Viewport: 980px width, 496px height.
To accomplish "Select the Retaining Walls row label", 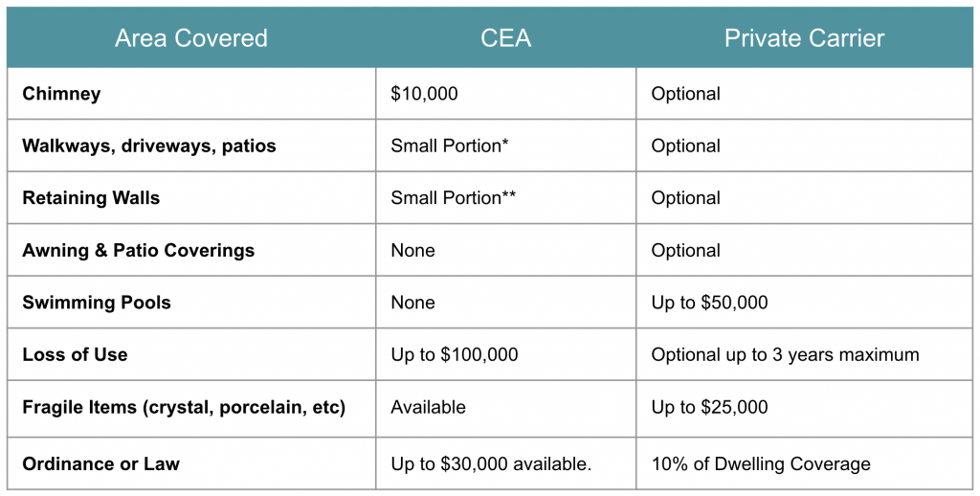I will [91, 197].
